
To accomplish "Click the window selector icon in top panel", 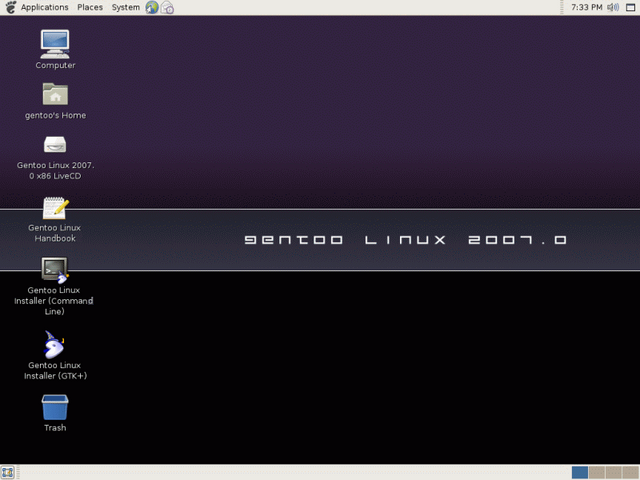I will pos(631,7).
